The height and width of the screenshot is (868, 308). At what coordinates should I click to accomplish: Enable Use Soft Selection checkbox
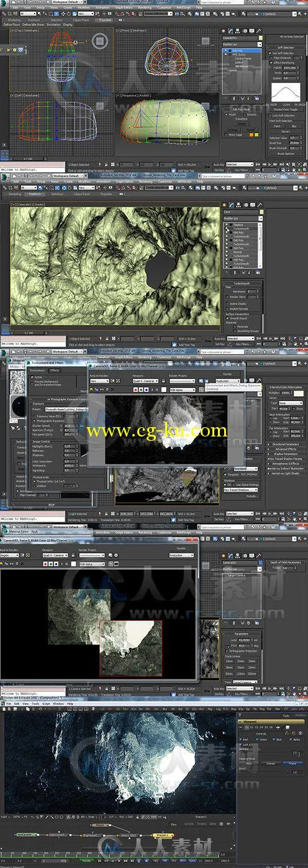(x=270, y=53)
